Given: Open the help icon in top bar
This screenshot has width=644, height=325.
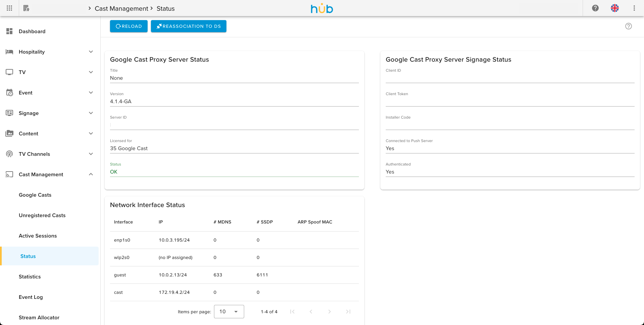Looking at the screenshot, I should click(x=595, y=8).
